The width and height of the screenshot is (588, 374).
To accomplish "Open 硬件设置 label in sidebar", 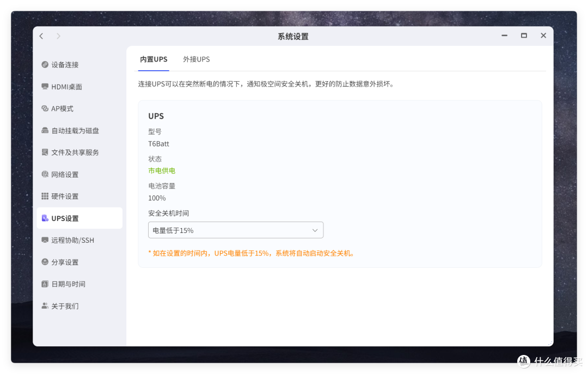I will [x=65, y=196].
